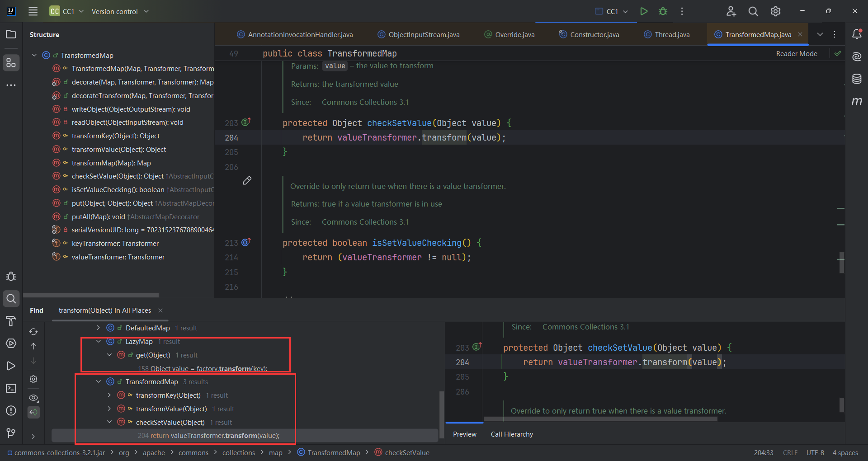Viewport: 868px width, 461px height.
Task: Expand the DefaultedMap results node
Action: [99, 328]
